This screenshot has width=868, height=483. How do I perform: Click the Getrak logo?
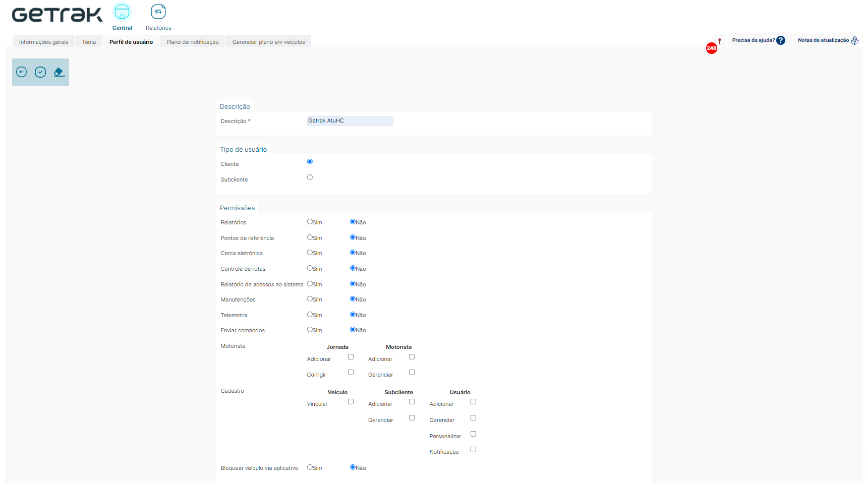(57, 15)
